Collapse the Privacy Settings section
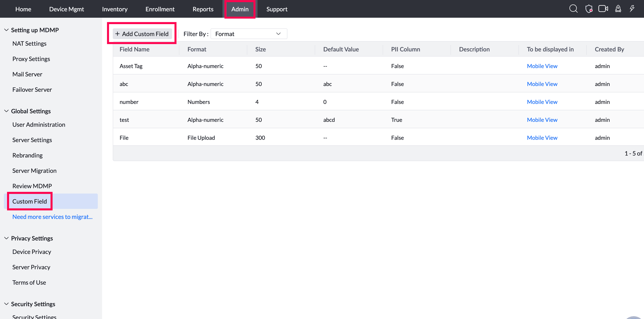The width and height of the screenshot is (644, 319). 6,238
